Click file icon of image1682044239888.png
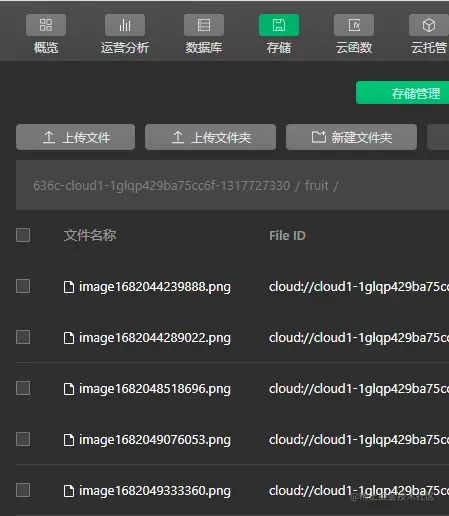 pos(69,287)
